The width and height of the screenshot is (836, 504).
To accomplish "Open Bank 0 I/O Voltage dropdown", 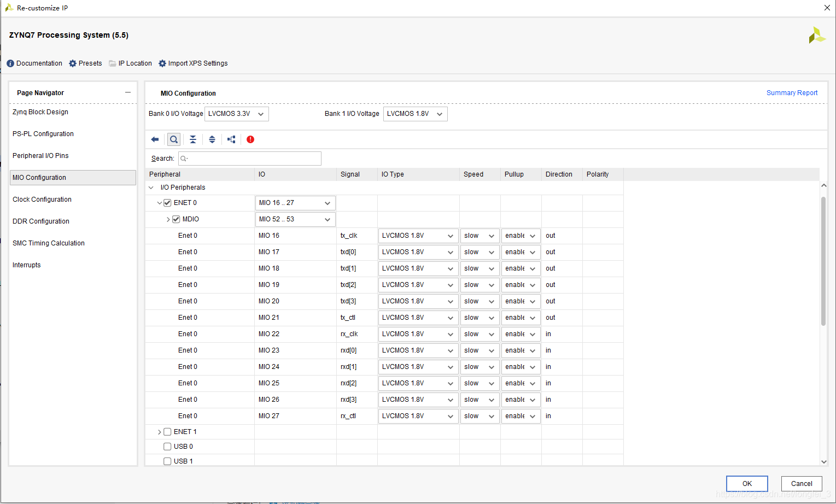I will pyautogui.click(x=237, y=114).
